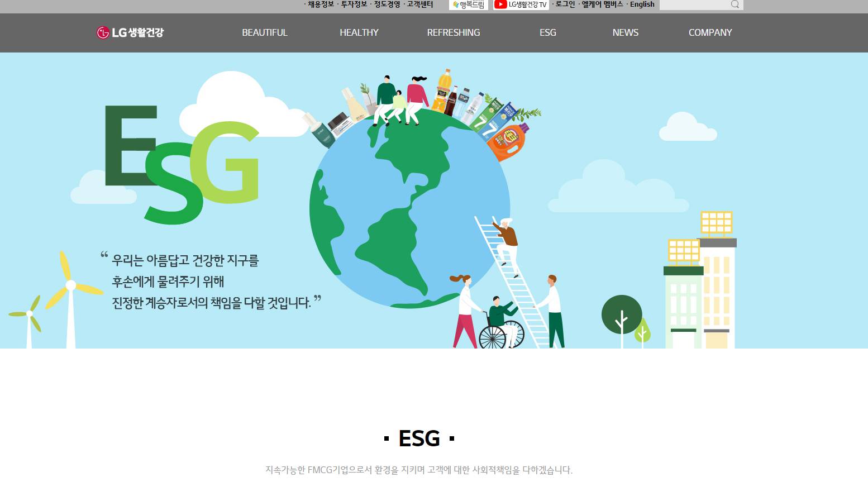Click the LG생활건강 logo
The width and height of the screenshot is (868, 496).
131,32
